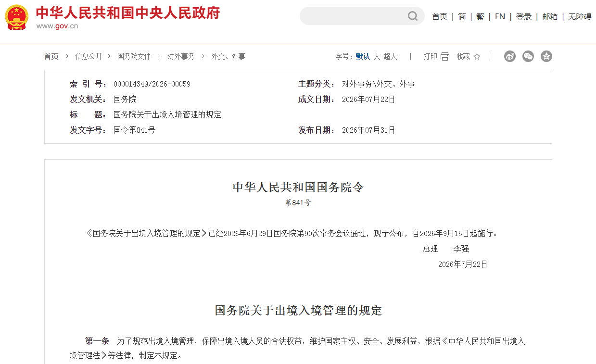Image resolution: width=596 pixels, height=364 pixels.
Task: Click the 收藏 bookmark label
Action: coord(463,56)
